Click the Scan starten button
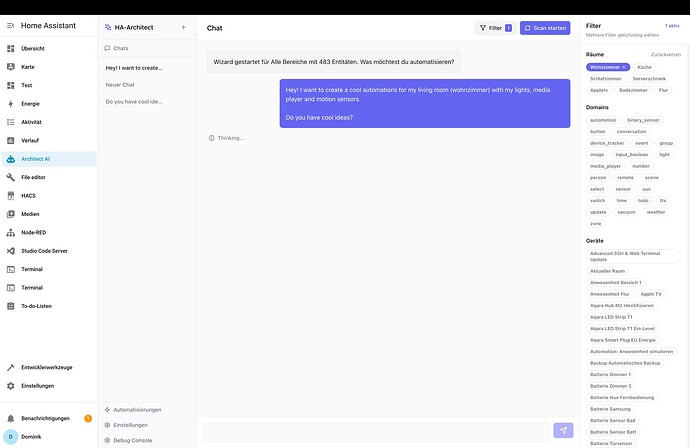This screenshot has width=690, height=448. point(545,28)
